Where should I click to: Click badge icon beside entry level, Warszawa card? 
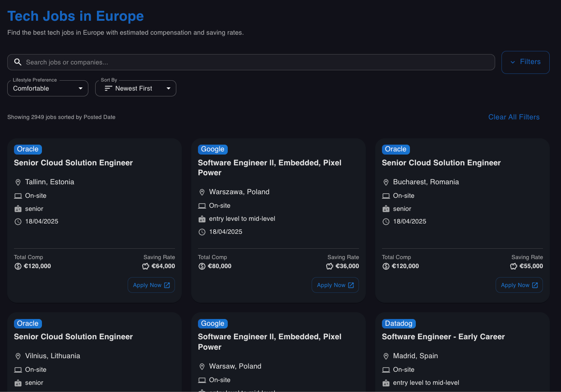coord(202,219)
